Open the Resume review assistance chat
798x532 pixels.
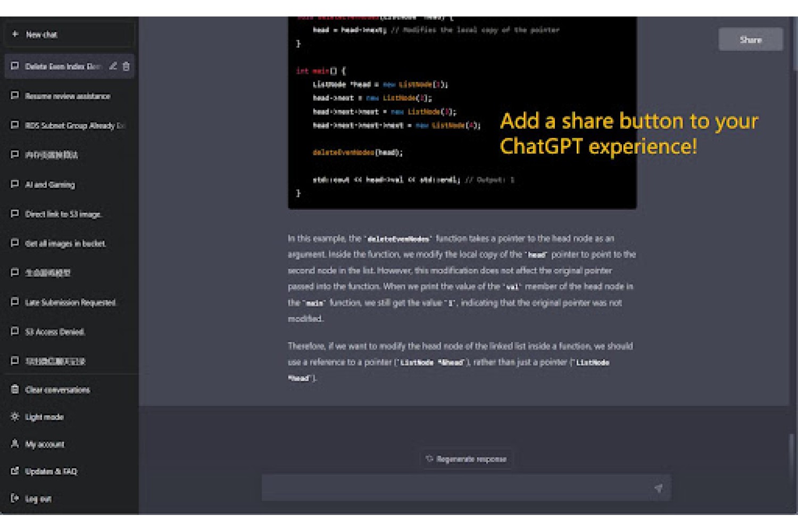coord(69,96)
